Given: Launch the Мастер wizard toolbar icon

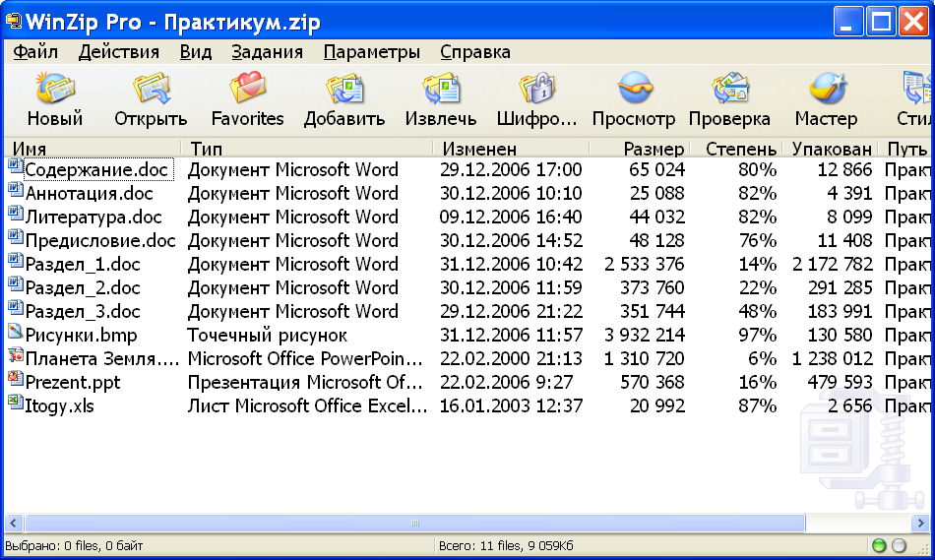Looking at the screenshot, I should point(827,89).
